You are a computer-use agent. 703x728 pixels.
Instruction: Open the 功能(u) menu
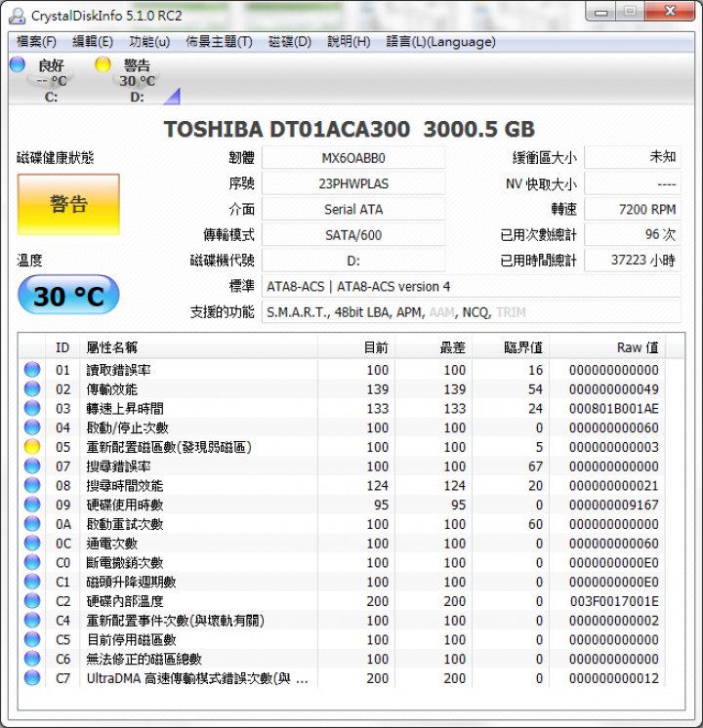tap(149, 42)
